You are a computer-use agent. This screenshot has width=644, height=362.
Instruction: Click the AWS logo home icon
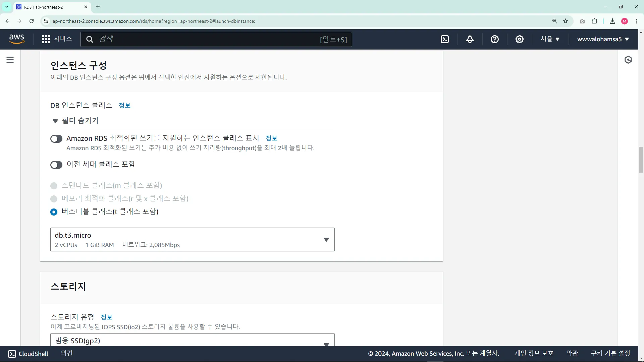[17, 39]
